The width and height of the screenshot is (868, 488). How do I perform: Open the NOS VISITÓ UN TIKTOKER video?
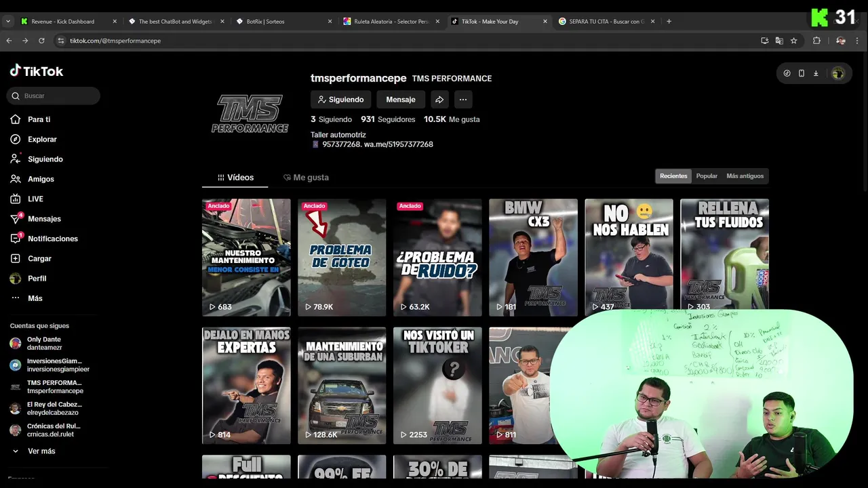[x=437, y=386]
